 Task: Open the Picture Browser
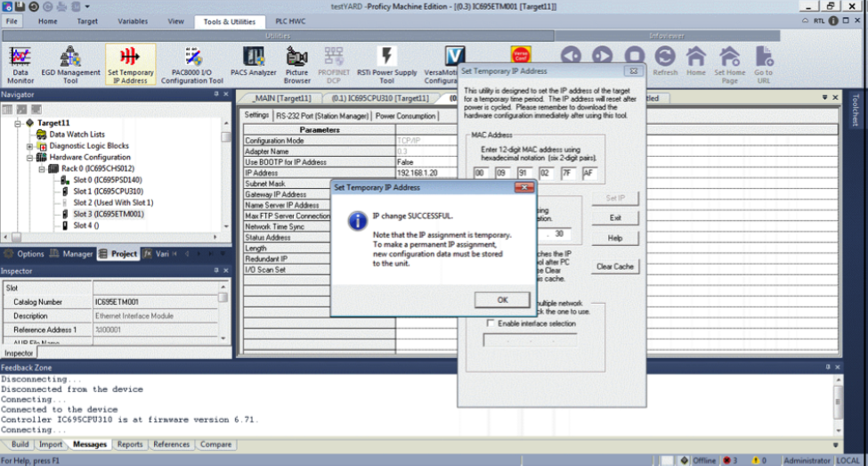(x=296, y=65)
